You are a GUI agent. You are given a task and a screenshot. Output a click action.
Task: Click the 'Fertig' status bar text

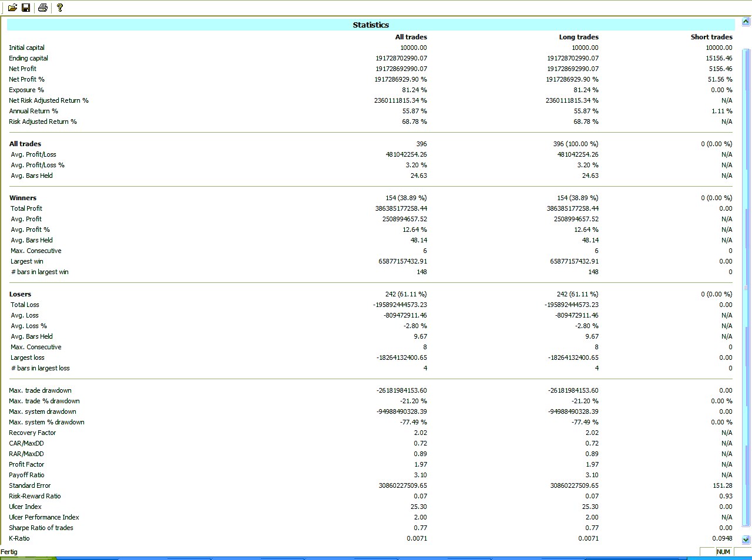coord(9,552)
